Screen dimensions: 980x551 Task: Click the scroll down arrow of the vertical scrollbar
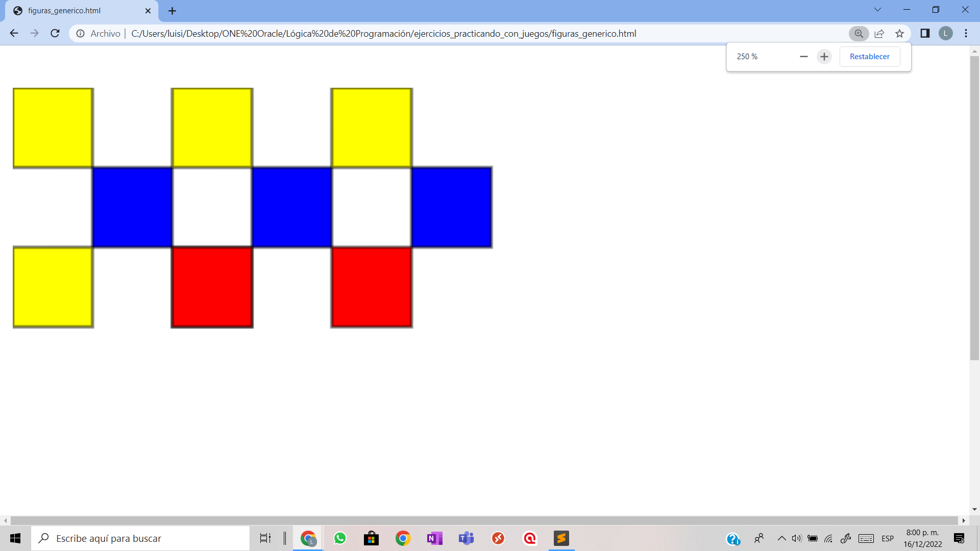tap(974, 509)
